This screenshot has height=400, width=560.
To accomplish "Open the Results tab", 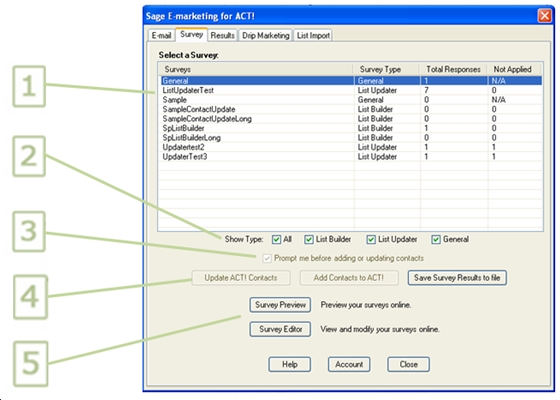I will click(222, 35).
